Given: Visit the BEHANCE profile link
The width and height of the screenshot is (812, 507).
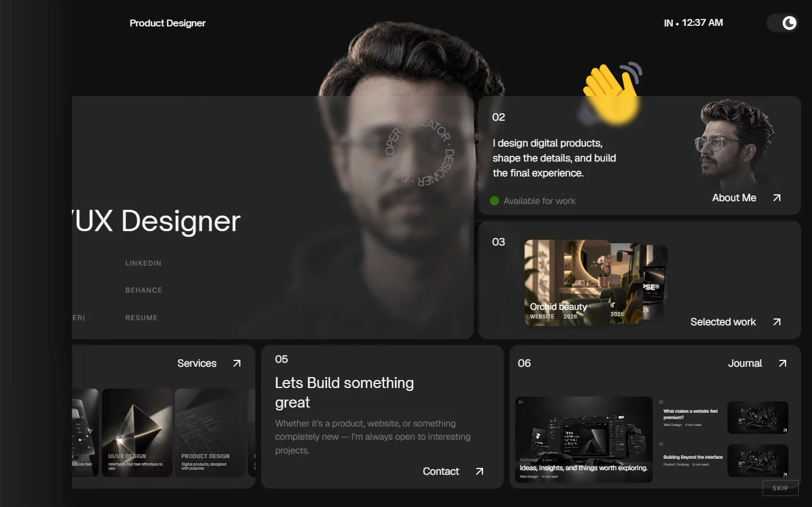Looking at the screenshot, I should [x=144, y=290].
